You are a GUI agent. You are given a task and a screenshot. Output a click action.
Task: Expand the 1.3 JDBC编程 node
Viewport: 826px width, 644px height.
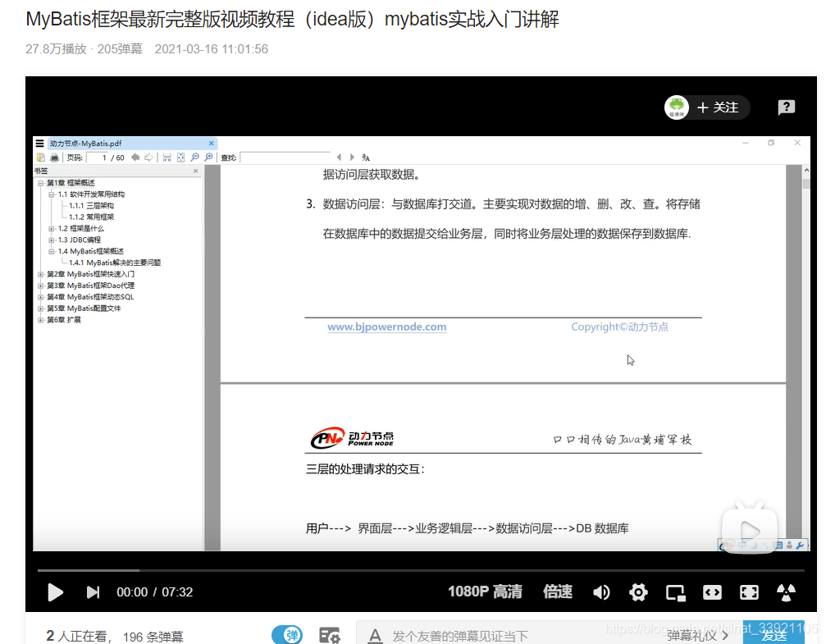click(x=52, y=240)
